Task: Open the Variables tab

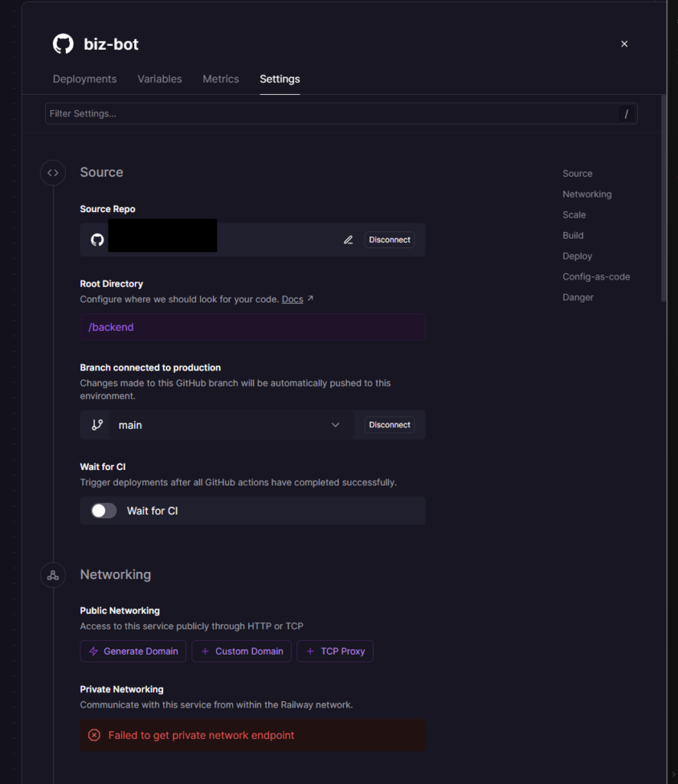Action: (159, 79)
